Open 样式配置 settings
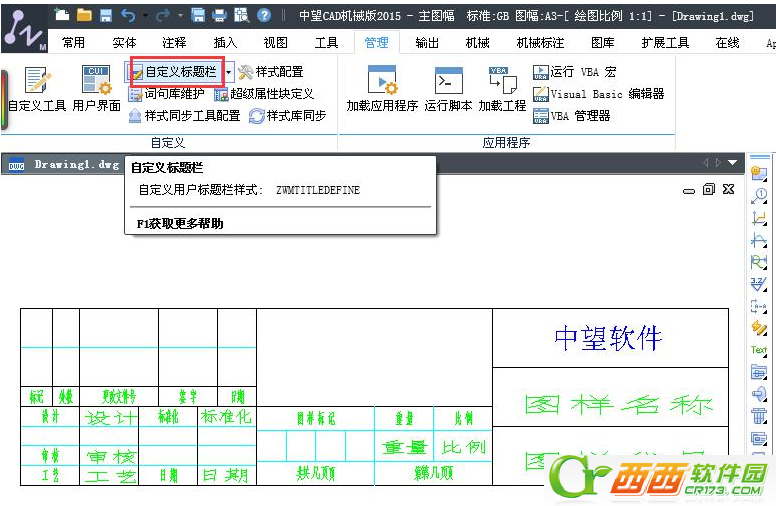Screen dimensions: 776x506 tap(271, 72)
